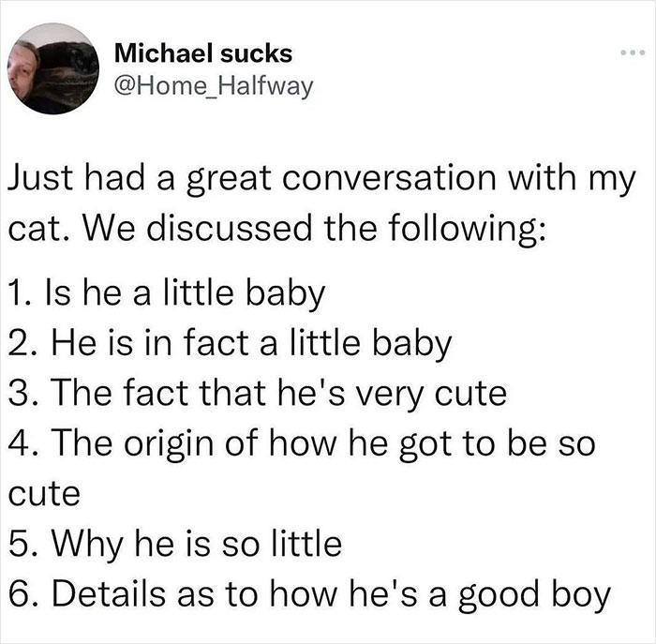Screen dimensions: 656x644
Task: Open Michael sucks' profile picture
Action: [53, 68]
